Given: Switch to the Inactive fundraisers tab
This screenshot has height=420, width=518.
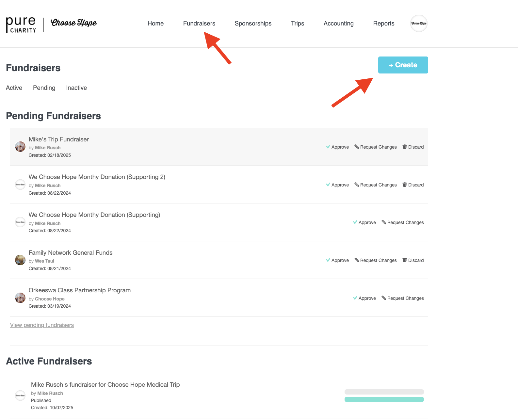Looking at the screenshot, I should 76,88.
